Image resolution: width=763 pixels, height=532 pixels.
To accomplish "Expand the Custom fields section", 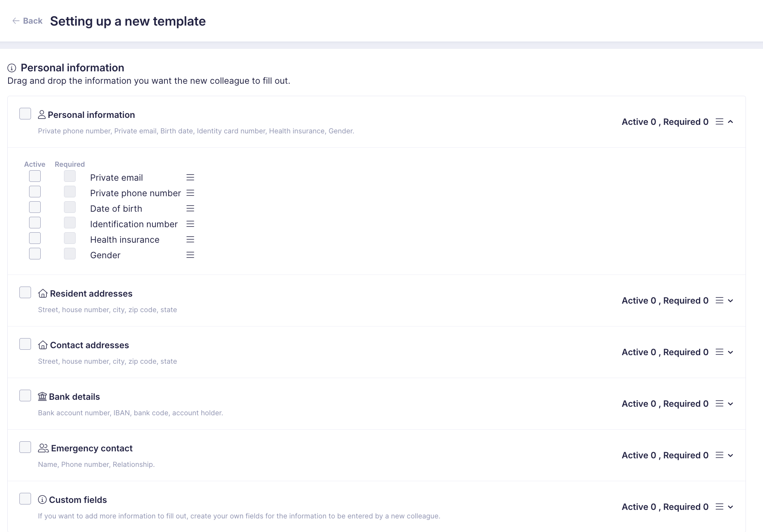I will (730, 507).
